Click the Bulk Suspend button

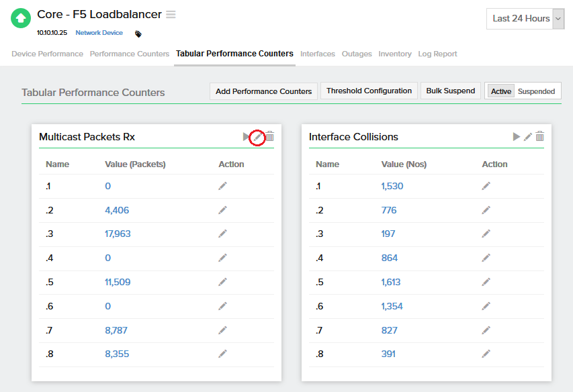(450, 91)
